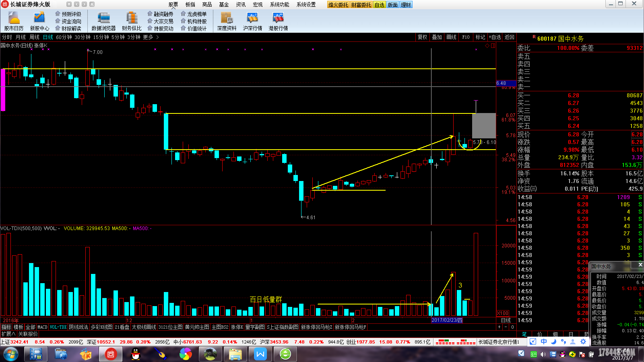
Task: Expand 更多 period options
Action: point(151,37)
